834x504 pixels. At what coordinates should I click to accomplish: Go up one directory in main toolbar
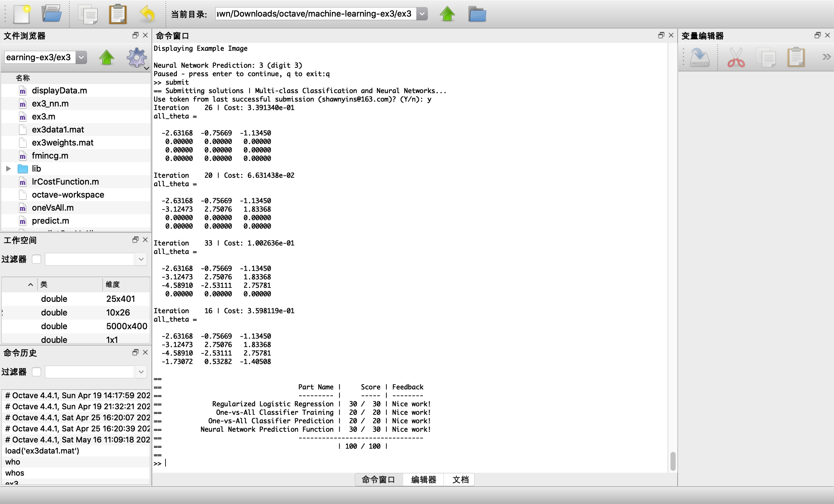click(x=447, y=14)
